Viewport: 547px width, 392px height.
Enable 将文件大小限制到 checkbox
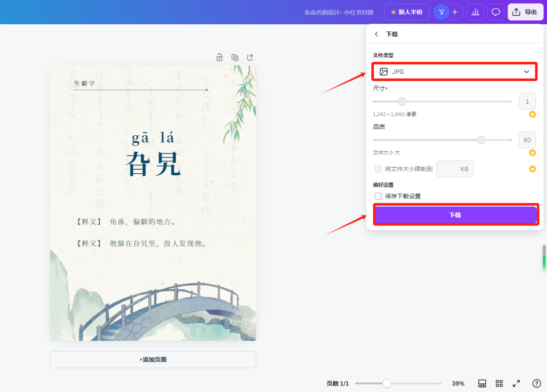(378, 169)
